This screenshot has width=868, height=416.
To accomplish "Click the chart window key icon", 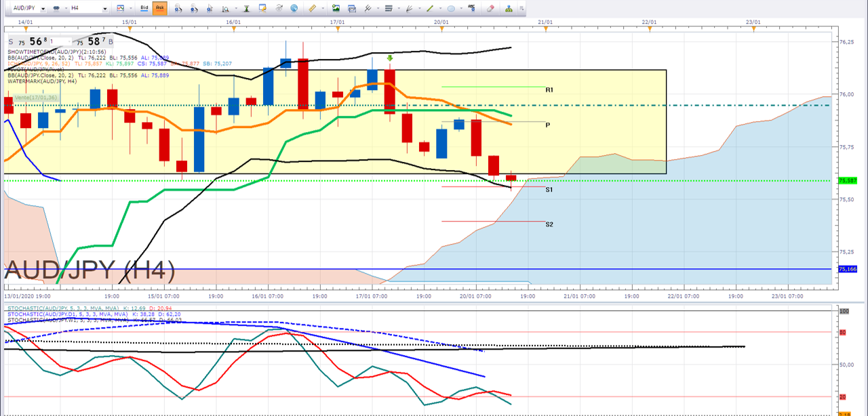I will 262,8.
